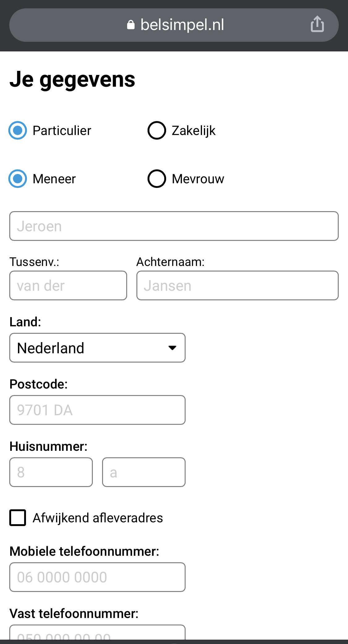Click the Vast telefoonnummer field

coord(97,632)
